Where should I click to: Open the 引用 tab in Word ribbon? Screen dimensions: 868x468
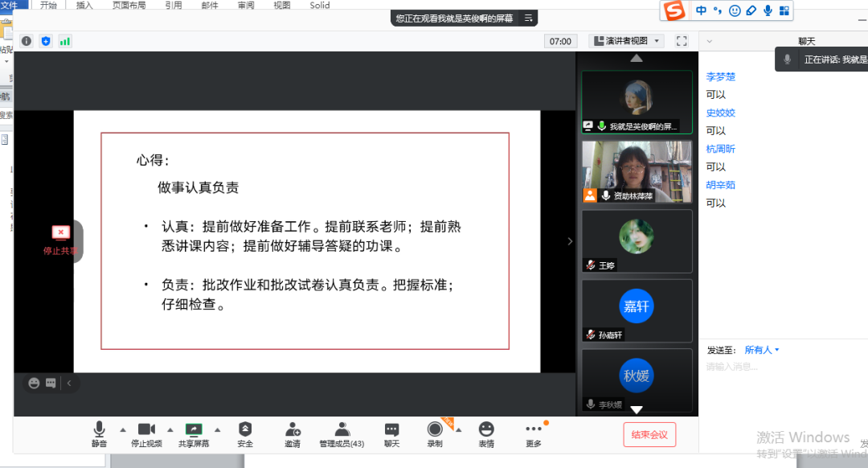(x=173, y=5)
